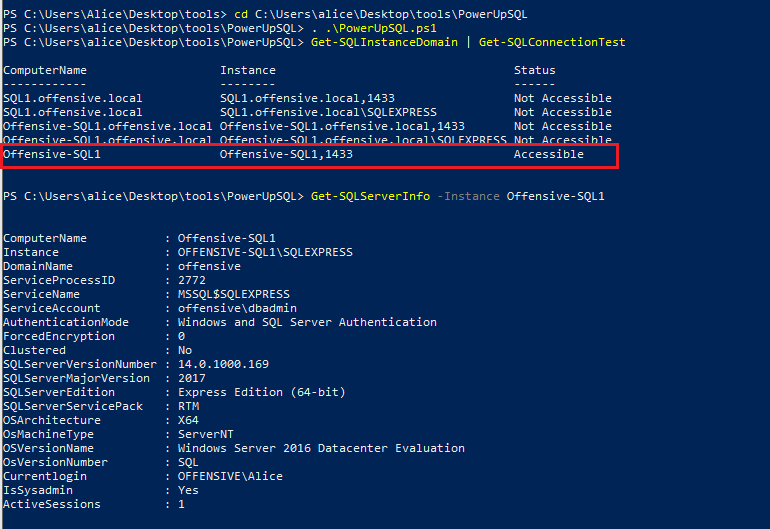Click SQL1.offensive.local,1433 instance entry
The height and width of the screenshot is (529, 770).
tap(307, 98)
